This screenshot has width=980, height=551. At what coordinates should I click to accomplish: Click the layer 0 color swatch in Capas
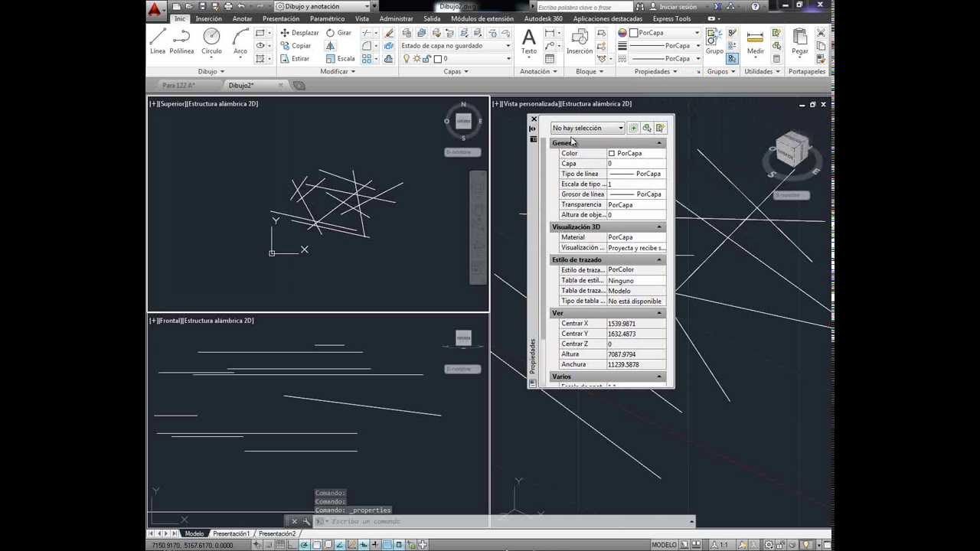(x=438, y=59)
